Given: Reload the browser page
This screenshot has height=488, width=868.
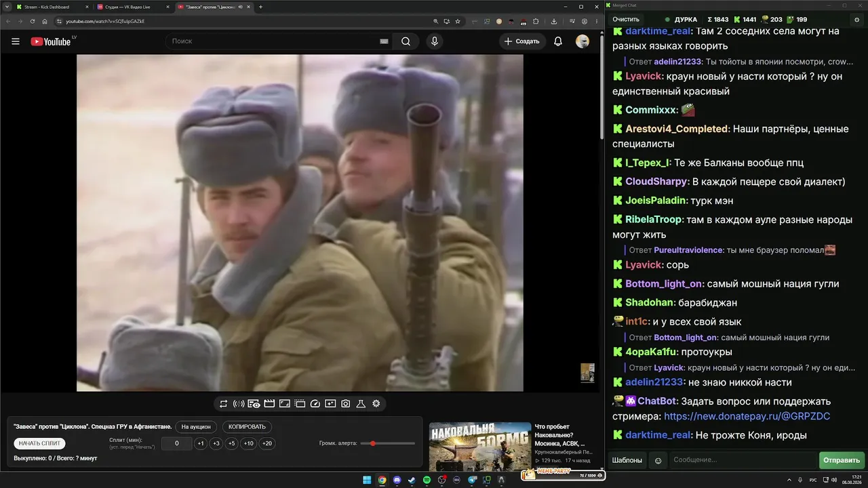Looking at the screenshot, I should click(32, 21).
